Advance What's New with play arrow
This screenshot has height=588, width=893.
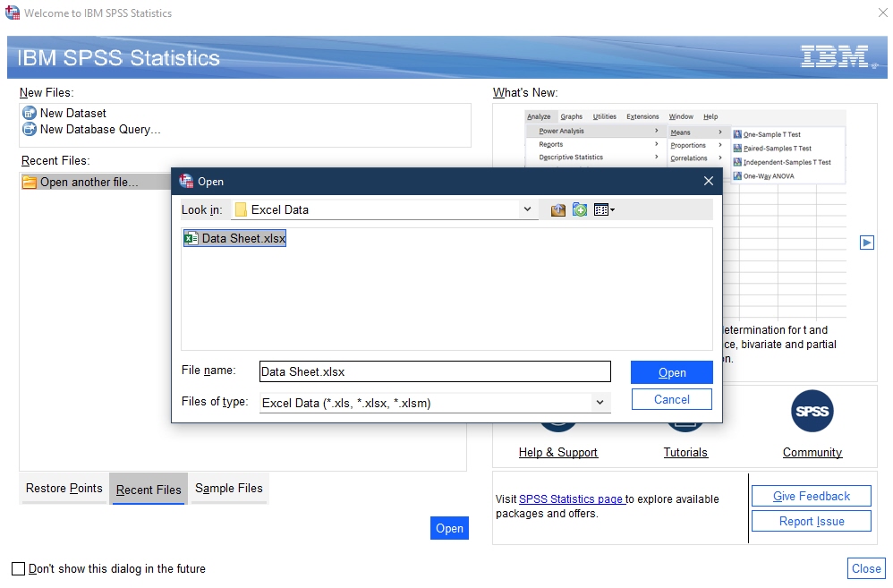tap(867, 243)
